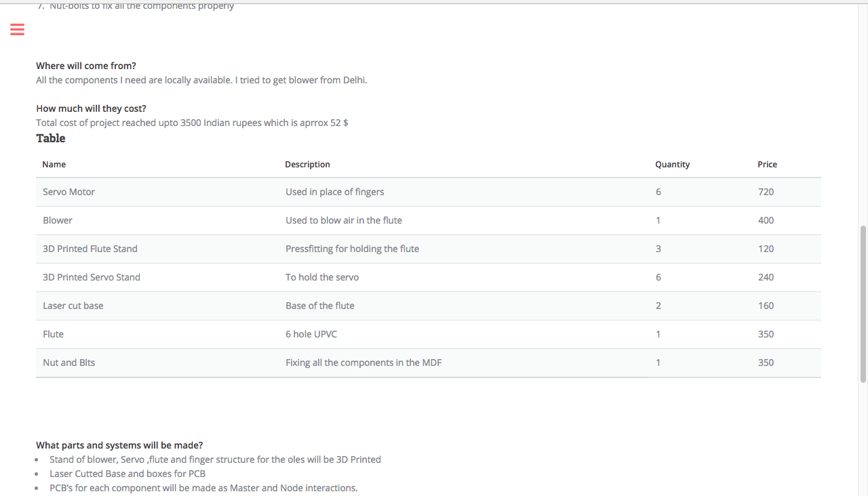Click the Name column header

click(x=54, y=164)
